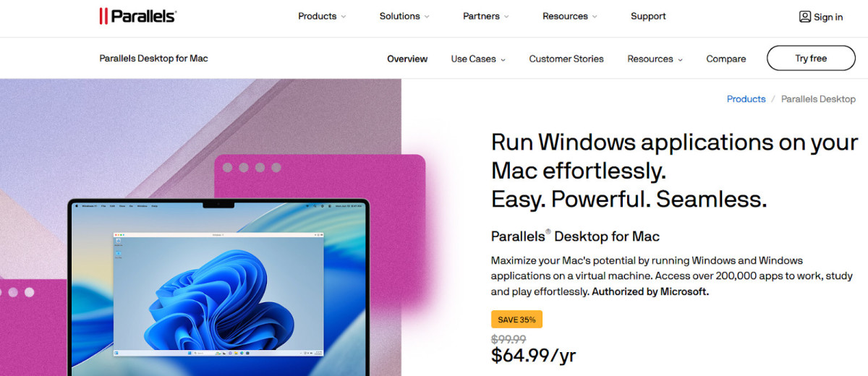Viewport: 868px width, 376px height.
Task: Click the Try free button
Action: click(811, 58)
